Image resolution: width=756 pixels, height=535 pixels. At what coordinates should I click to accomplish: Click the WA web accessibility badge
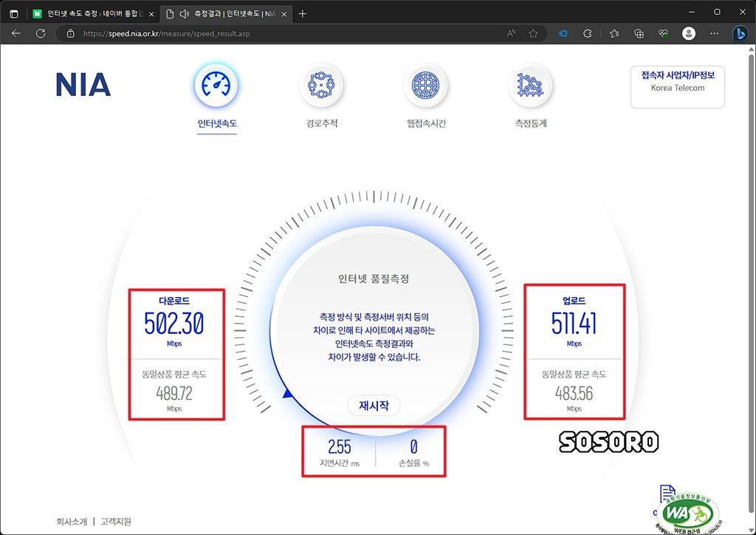click(x=687, y=514)
